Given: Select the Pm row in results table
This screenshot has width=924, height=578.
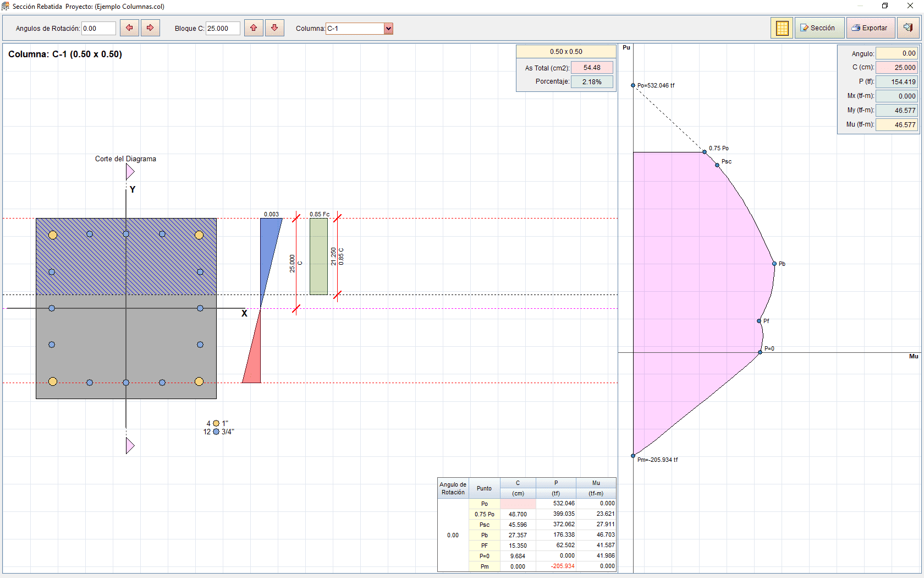Looking at the screenshot, I should point(485,566).
